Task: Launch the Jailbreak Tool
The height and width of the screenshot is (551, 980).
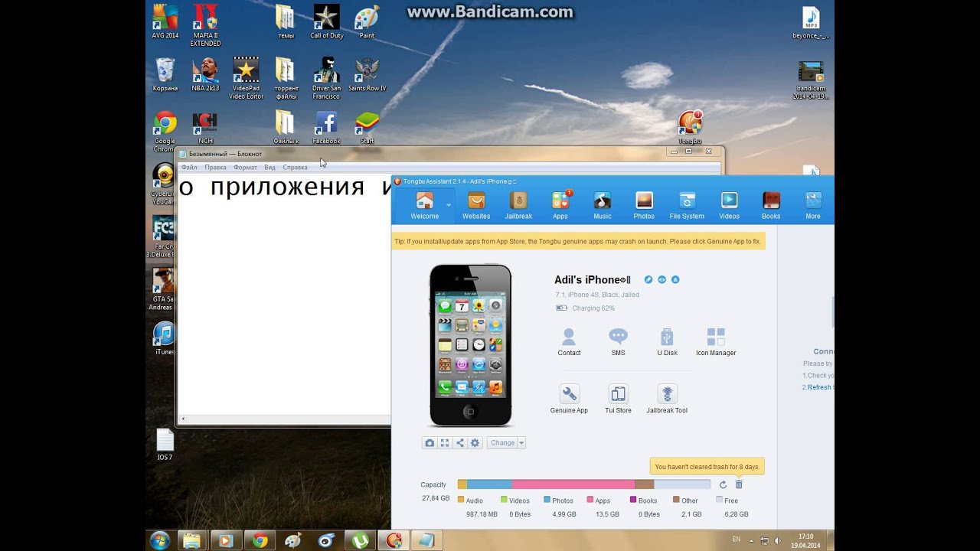Action: pos(667,399)
